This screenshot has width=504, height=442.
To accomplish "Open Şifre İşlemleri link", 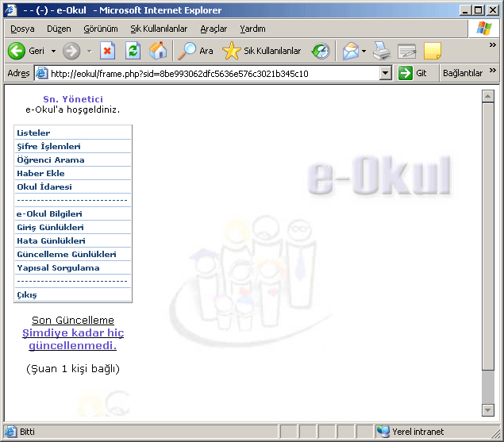I will click(x=48, y=146).
